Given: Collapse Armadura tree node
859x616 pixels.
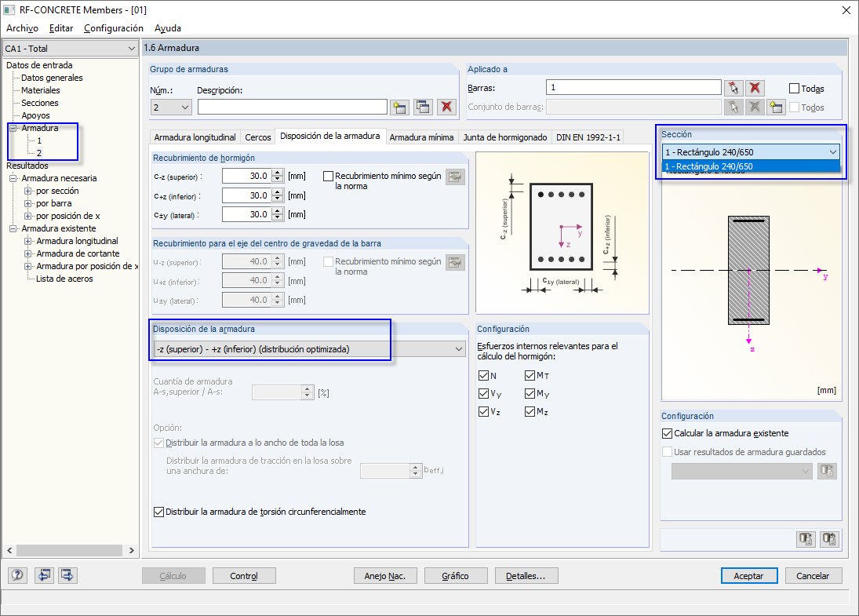Looking at the screenshot, I should click(13, 128).
